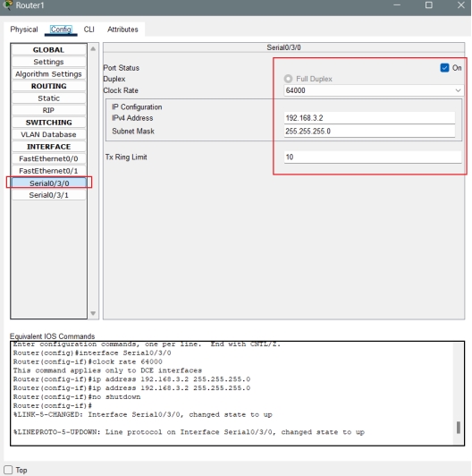Click the 'clock rate 64000' command line
Image resolution: width=472 pixels, height=476 pixels.
[88, 361]
